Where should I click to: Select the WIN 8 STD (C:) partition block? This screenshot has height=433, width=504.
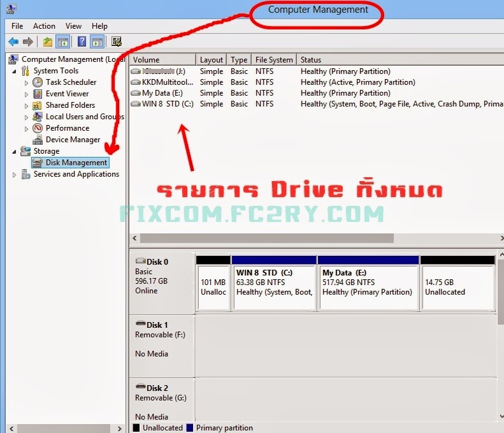274,283
